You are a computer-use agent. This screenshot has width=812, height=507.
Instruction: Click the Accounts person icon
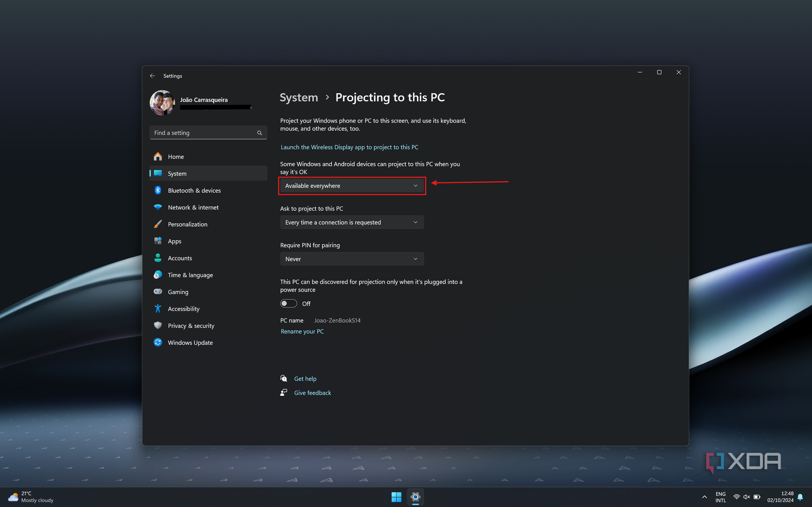tap(157, 258)
